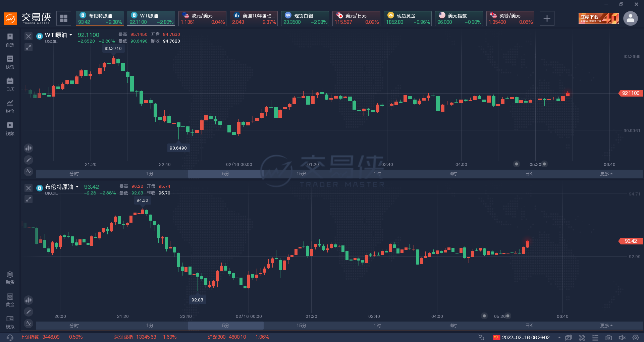644x342 pixels.
Task: Switch WTI chart to 15分 timeframe
Action: tap(301, 174)
